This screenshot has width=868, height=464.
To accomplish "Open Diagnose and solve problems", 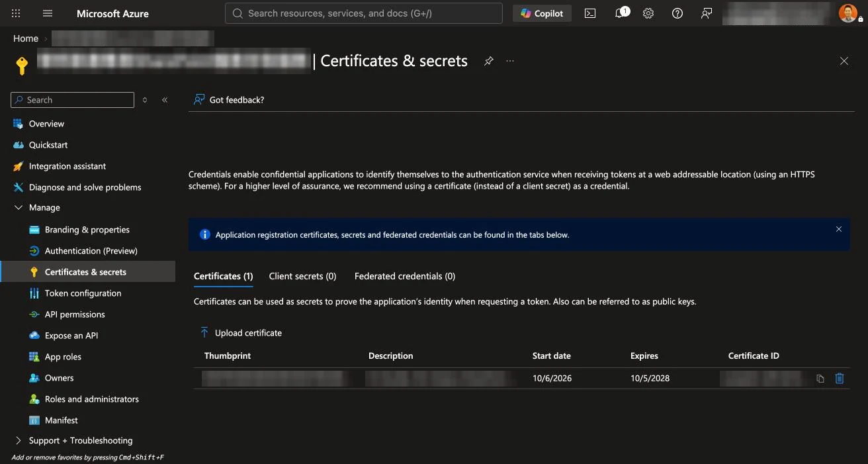I will pos(85,187).
